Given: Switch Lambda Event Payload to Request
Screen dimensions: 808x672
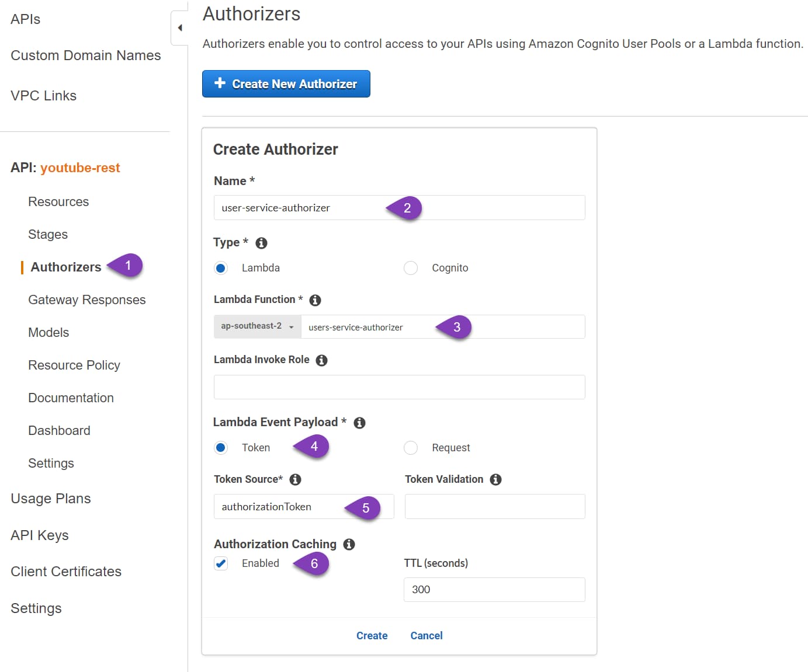Looking at the screenshot, I should tap(411, 447).
